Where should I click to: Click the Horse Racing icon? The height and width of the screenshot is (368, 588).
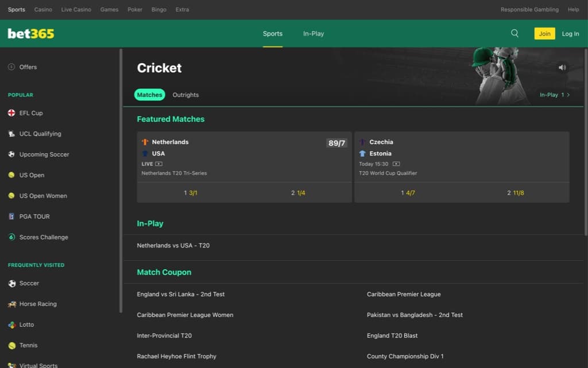[12, 304]
